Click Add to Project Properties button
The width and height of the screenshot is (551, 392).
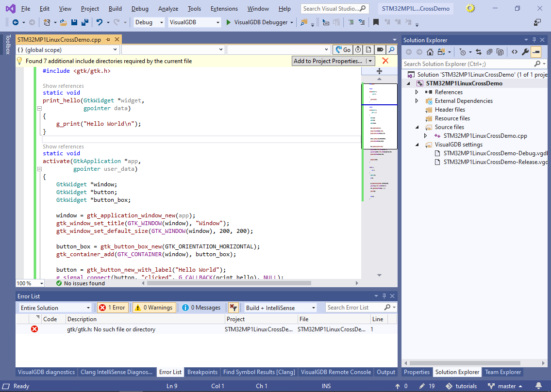[x=328, y=61]
